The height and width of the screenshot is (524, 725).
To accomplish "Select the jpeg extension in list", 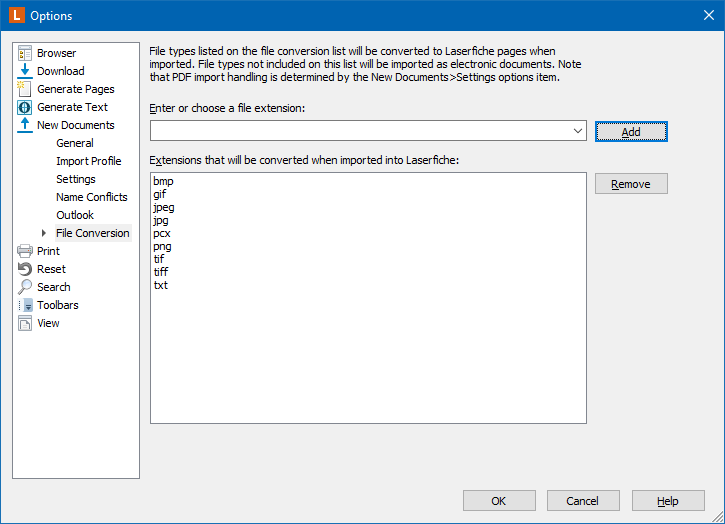I will (164, 208).
